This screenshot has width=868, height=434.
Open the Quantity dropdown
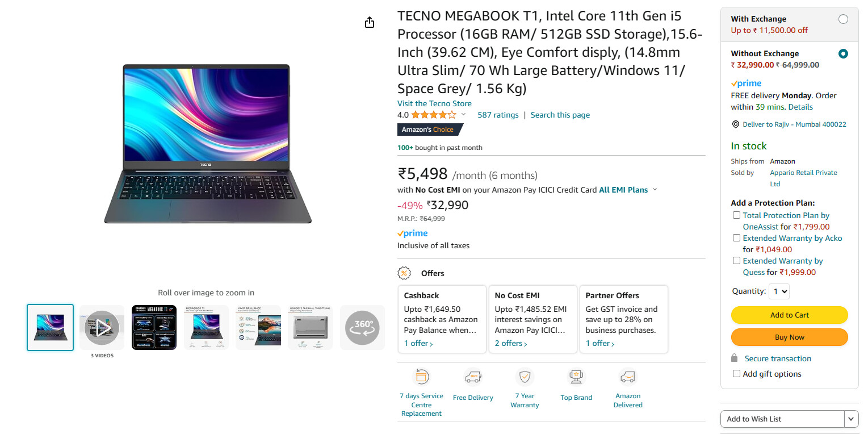778,291
